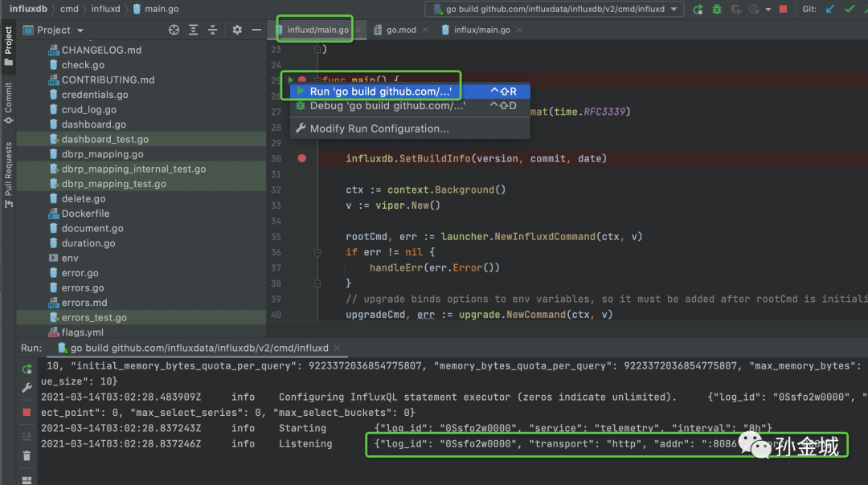Clear run console with the trash icon
Screen dimensions: 868x485
click(27, 455)
